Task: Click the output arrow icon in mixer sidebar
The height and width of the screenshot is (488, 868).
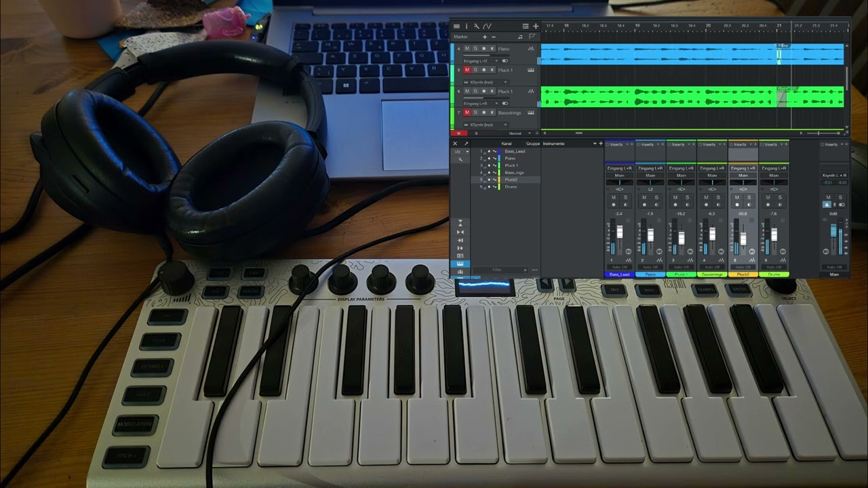Action: 460,248
